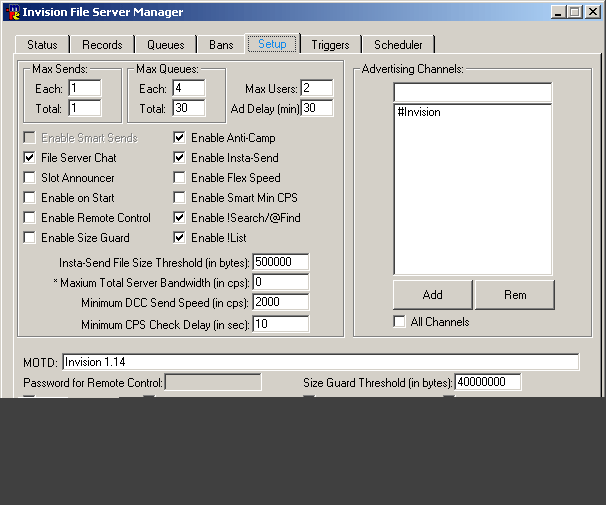This screenshot has height=505, width=606.
Task: Go to the Queues tab
Action: (166, 45)
